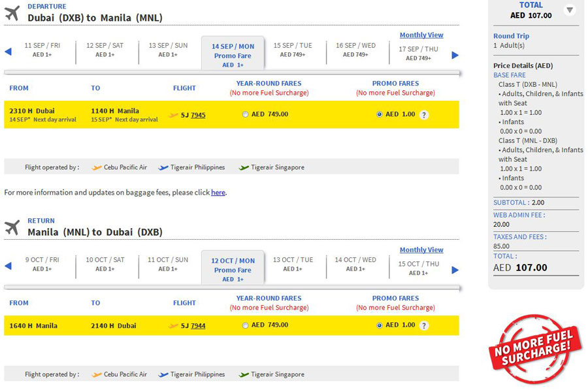Choose the 13 OCT / TUE return date tab

tap(293, 264)
